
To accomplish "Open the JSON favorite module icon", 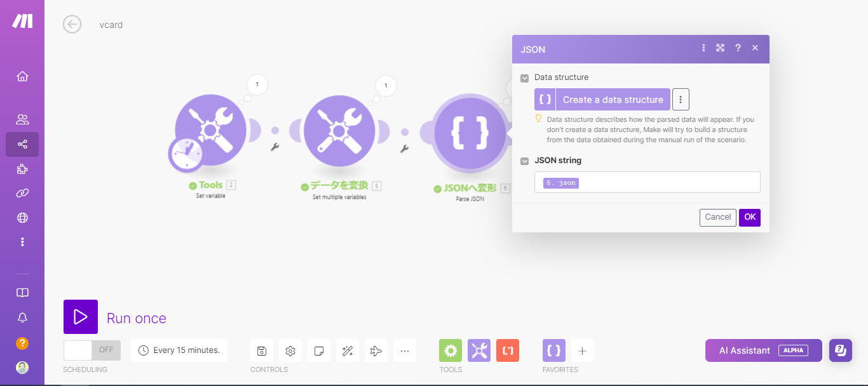I will click(x=553, y=350).
